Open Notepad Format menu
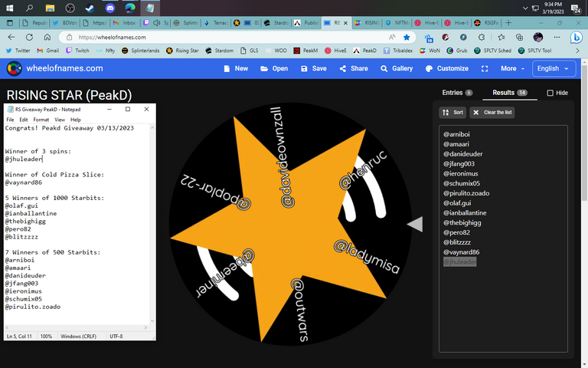The height and width of the screenshot is (368, 588). (41, 120)
